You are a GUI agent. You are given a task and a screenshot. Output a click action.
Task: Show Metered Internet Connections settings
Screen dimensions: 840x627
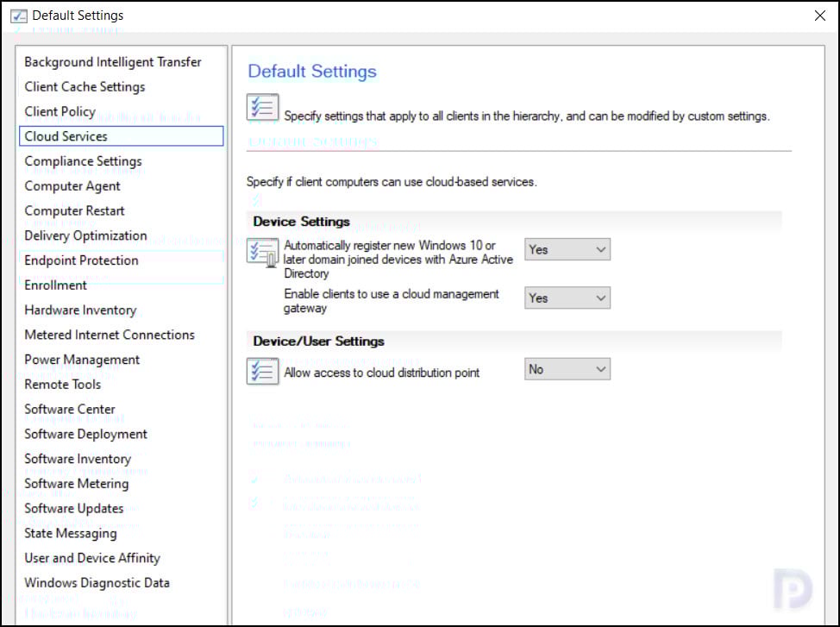(x=121, y=335)
